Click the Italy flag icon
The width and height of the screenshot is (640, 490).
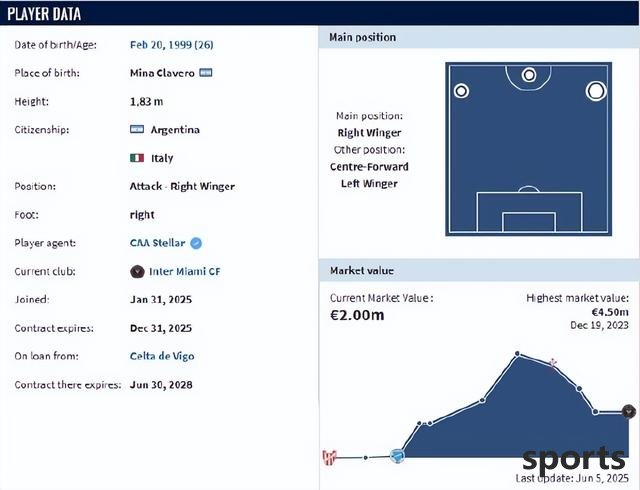coord(137,158)
